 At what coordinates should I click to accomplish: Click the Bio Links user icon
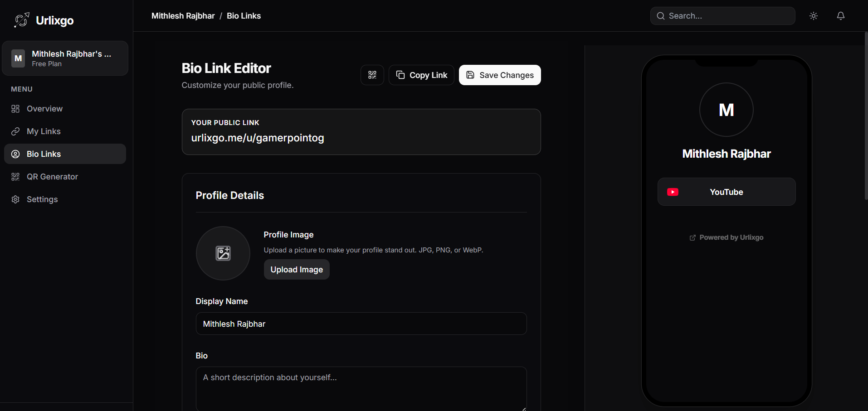(x=15, y=154)
